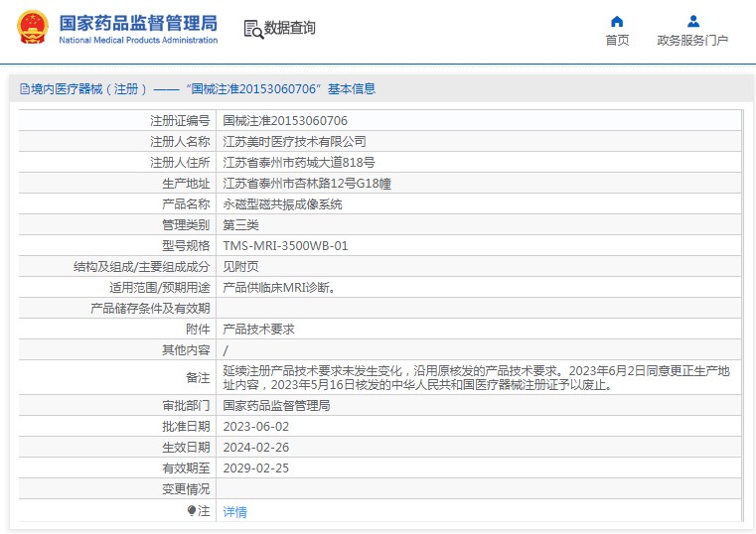Click the lightbulb icon next to 注
The height and width of the screenshot is (534, 756).
[x=191, y=510]
